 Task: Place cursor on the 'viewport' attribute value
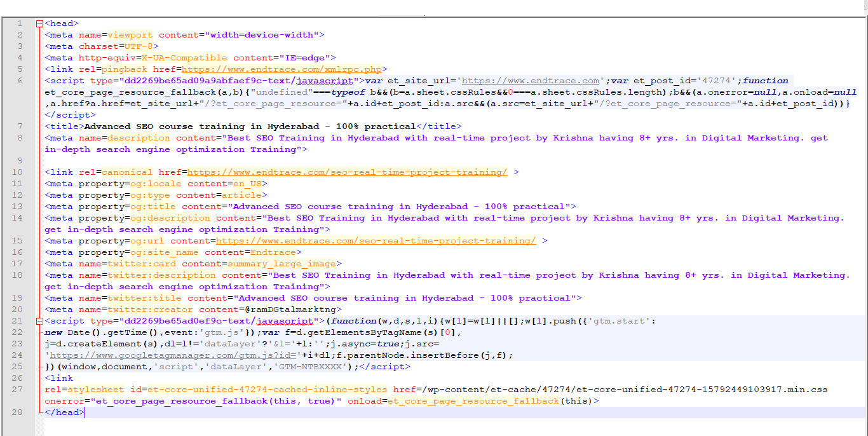[130, 35]
